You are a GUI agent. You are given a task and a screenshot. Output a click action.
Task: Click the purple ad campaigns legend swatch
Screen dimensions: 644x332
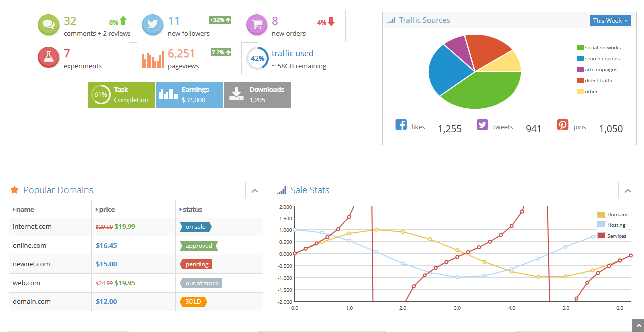point(580,69)
